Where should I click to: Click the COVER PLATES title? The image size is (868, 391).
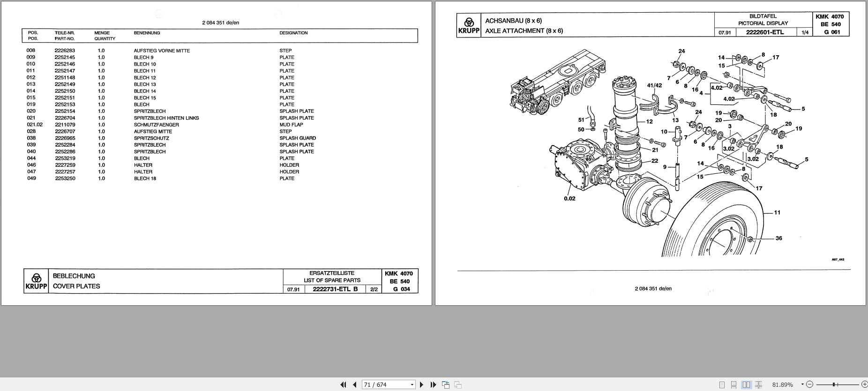[x=76, y=286]
